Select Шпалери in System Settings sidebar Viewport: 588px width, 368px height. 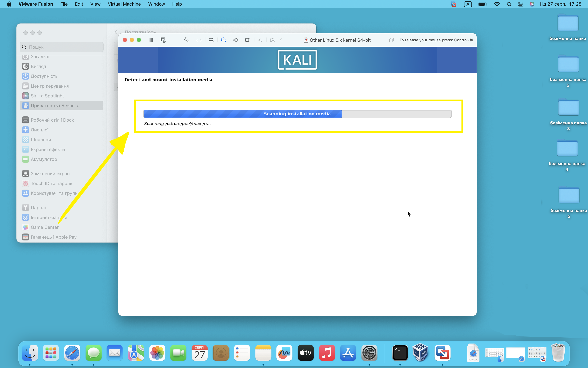click(61, 139)
